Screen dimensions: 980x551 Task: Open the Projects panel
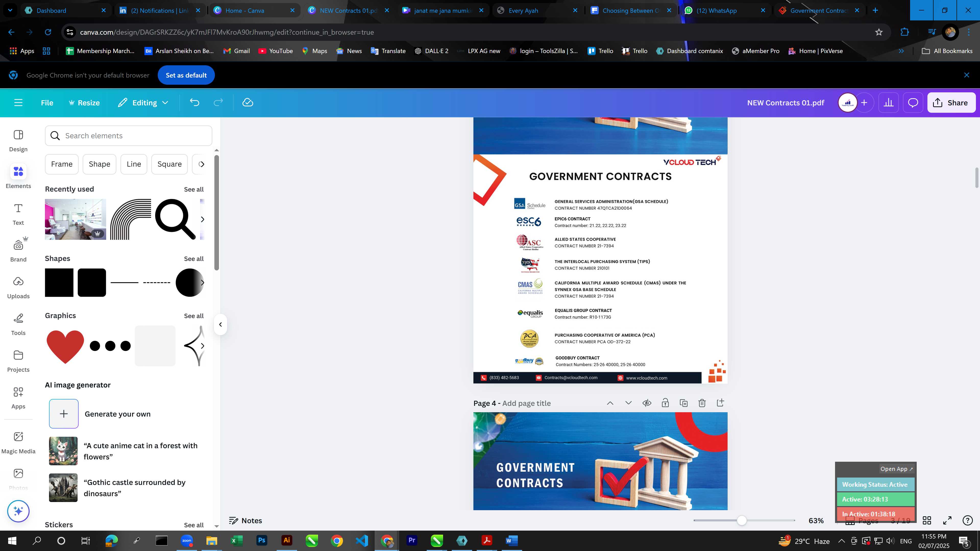(18, 361)
